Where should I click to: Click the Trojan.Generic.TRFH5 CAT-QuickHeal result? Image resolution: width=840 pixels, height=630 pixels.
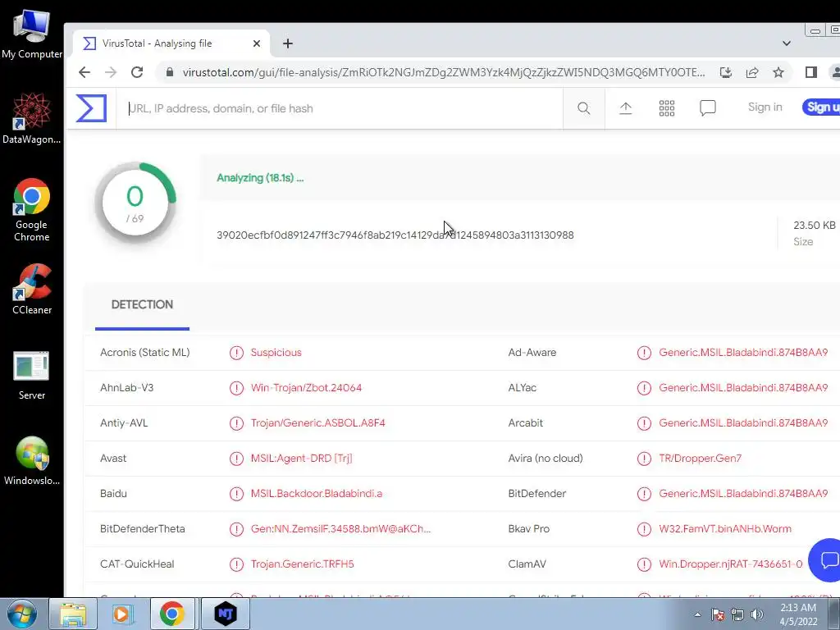click(x=302, y=564)
